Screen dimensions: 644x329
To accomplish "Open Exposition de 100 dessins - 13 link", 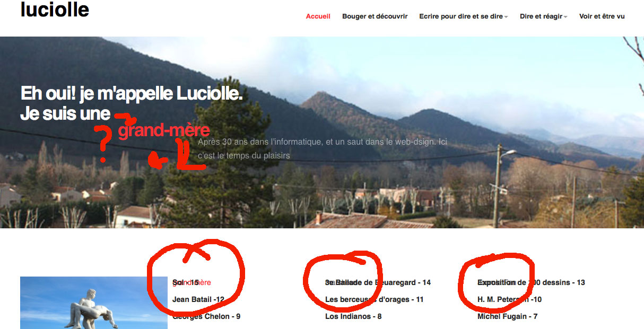I will point(532,282).
